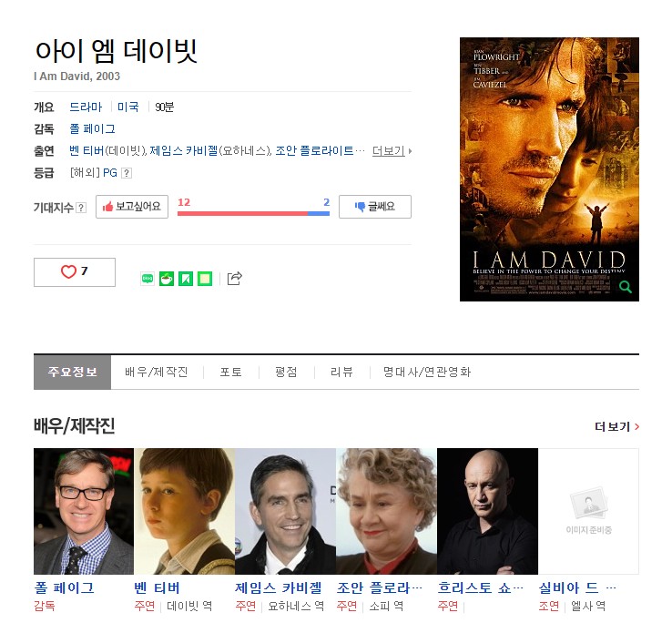
Task: Expand 배우/제작진 section 더보기
Action: click(x=616, y=426)
